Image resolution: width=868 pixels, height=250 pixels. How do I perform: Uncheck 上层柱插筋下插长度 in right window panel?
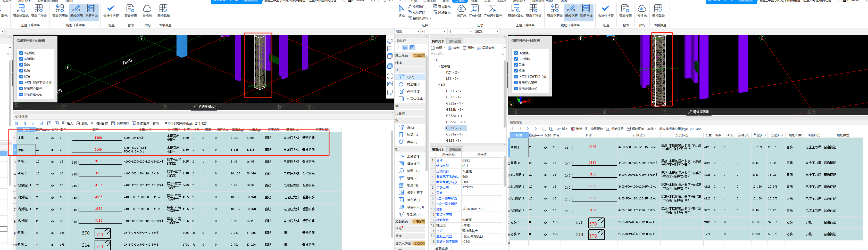pyautogui.click(x=516, y=77)
